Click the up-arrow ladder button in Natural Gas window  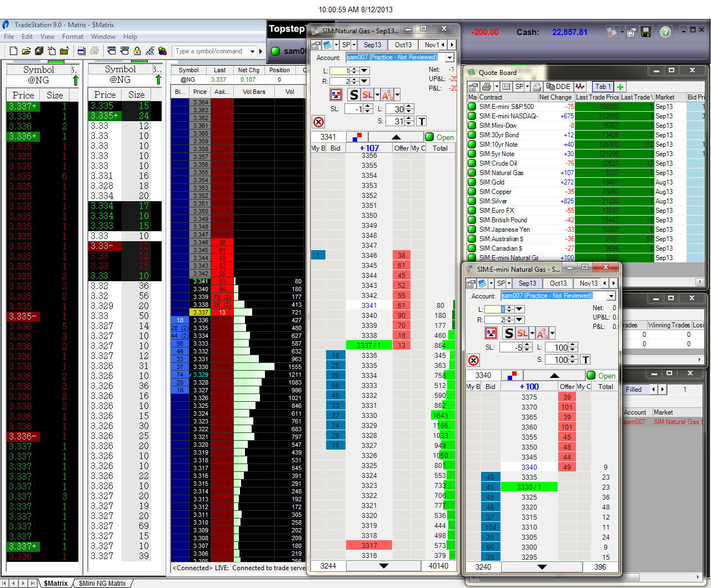point(396,137)
